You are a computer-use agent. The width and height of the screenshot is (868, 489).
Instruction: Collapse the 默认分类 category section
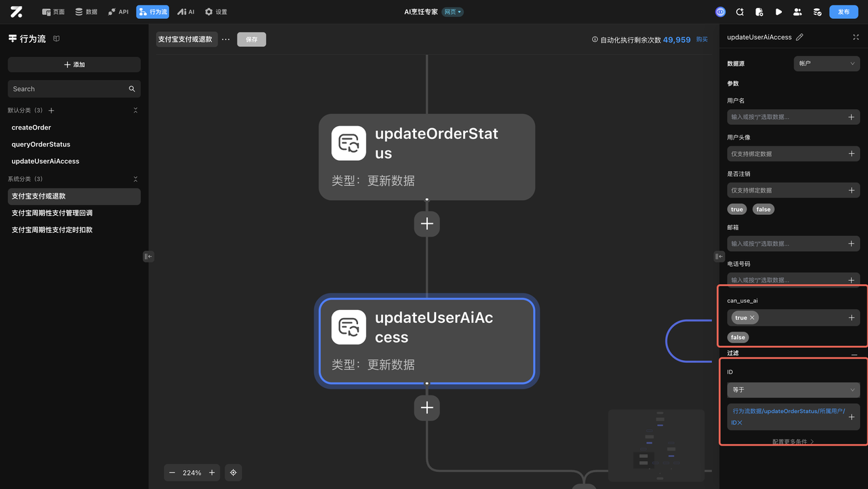coord(136,111)
